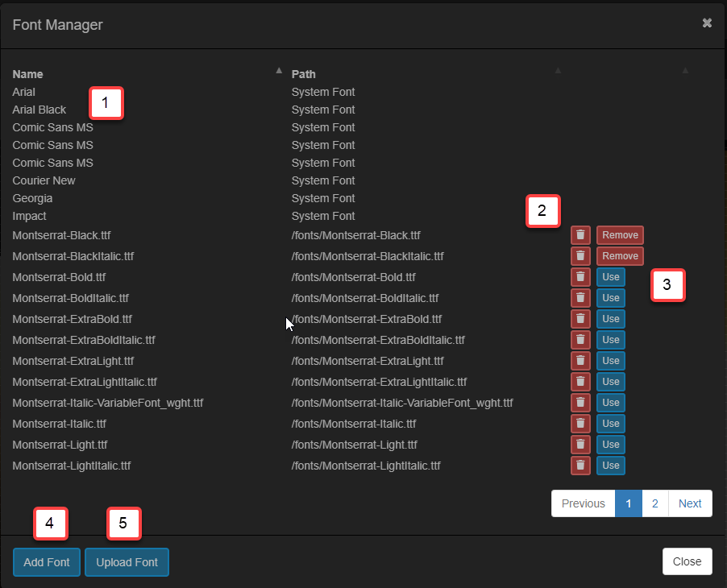Click the Add Font button

pos(46,562)
